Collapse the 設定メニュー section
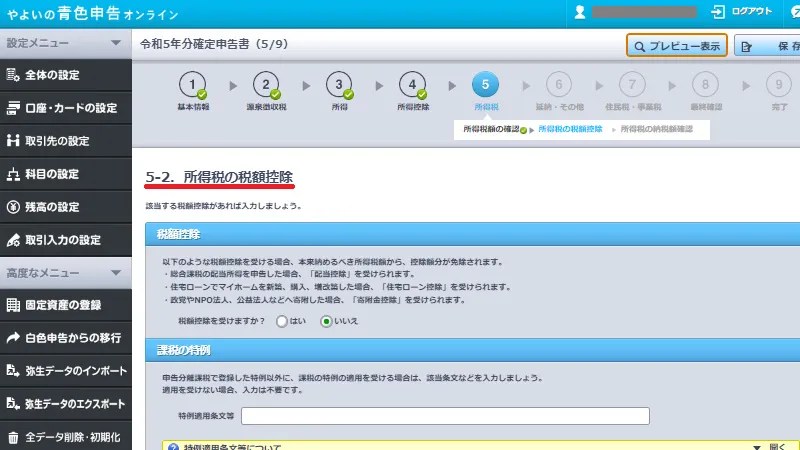This screenshot has width=800, height=450. tap(66, 43)
